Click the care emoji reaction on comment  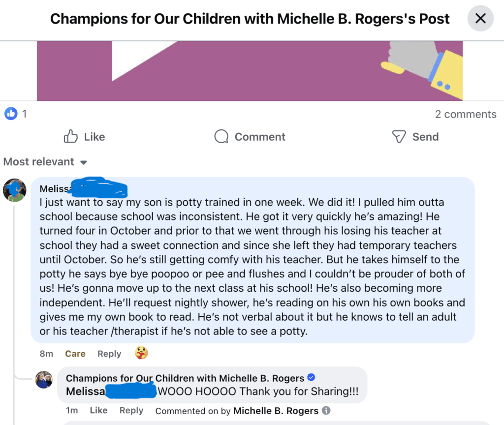coord(141,353)
